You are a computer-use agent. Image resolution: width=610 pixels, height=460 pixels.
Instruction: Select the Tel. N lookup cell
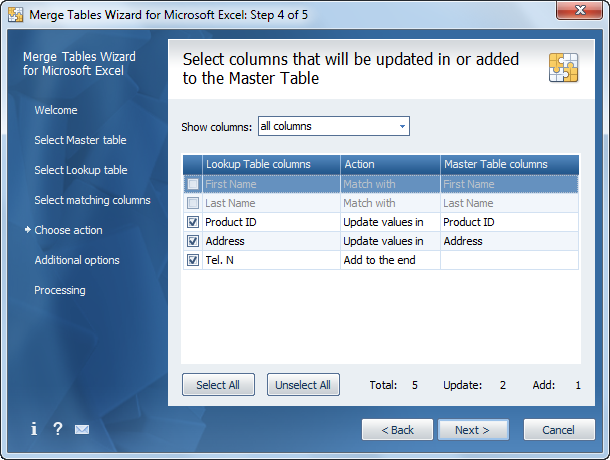271,260
